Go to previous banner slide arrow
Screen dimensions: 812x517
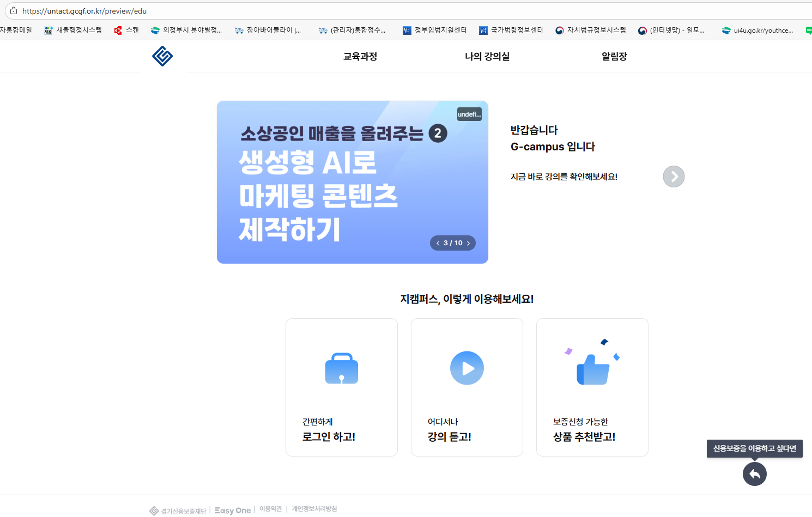click(x=438, y=243)
